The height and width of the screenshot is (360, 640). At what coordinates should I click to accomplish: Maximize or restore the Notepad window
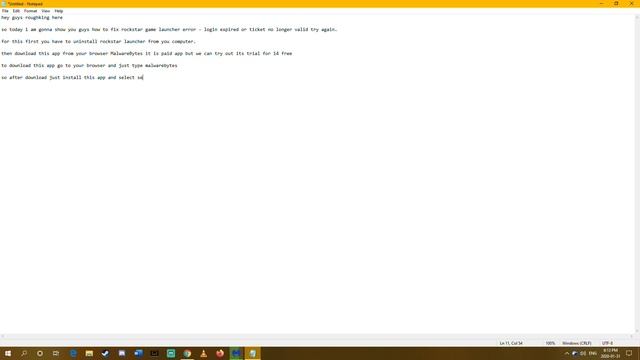click(x=616, y=4)
